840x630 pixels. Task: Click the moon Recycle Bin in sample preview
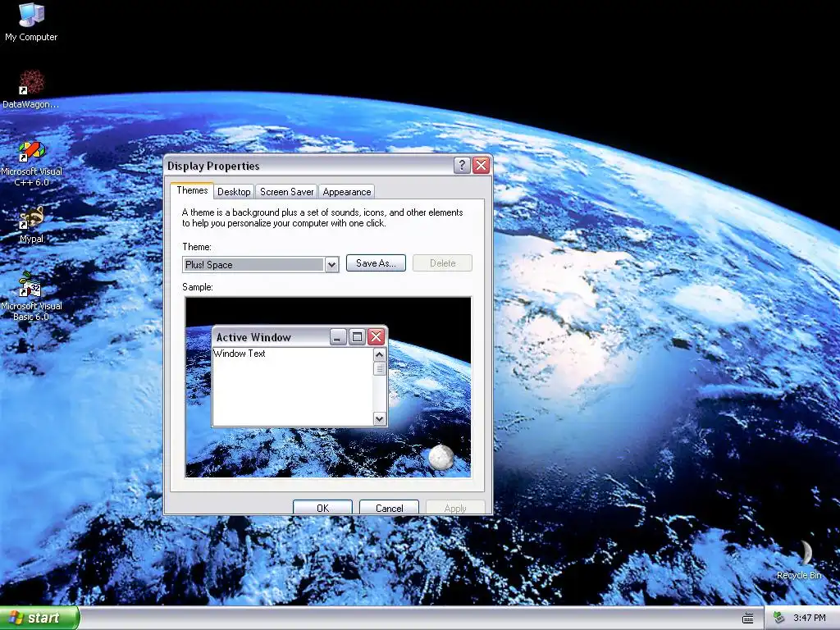click(x=441, y=458)
